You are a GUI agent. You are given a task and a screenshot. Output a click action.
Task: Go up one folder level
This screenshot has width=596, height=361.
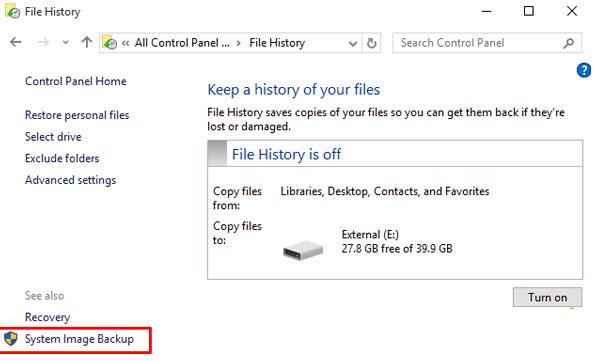pos(87,42)
